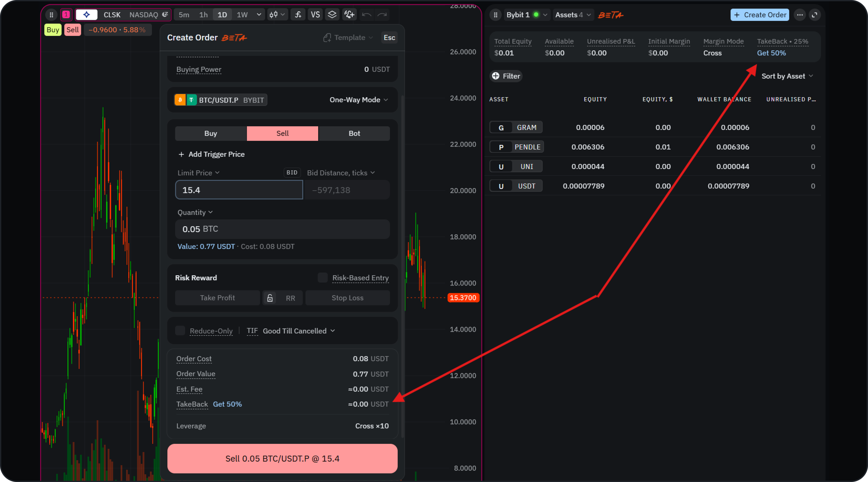Switch chart to 1D timeframe
The image size is (868, 482).
pyautogui.click(x=222, y=15)
